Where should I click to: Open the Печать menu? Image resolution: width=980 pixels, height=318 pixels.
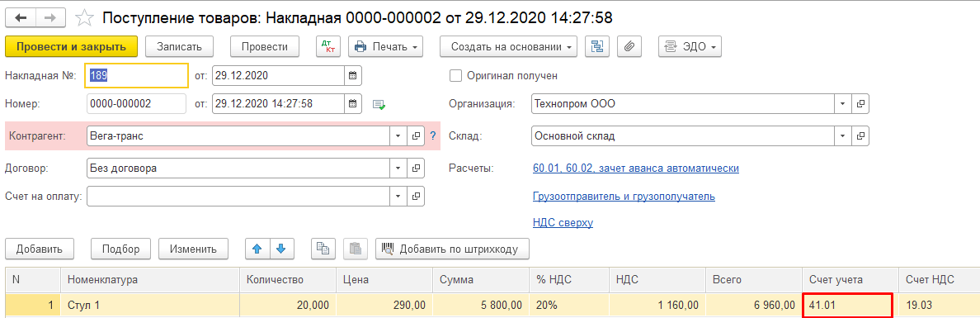point(385,46)
